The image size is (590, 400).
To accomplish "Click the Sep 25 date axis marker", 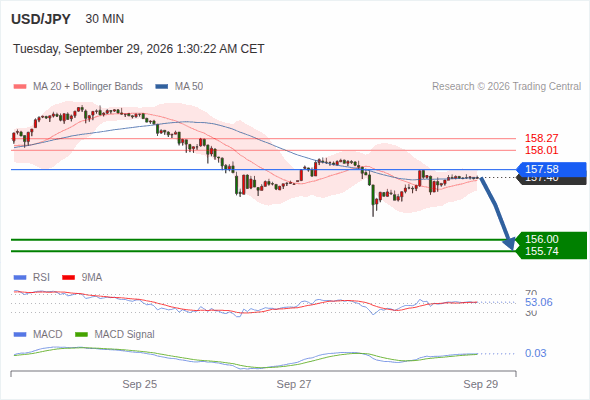I will click(140, 384).
